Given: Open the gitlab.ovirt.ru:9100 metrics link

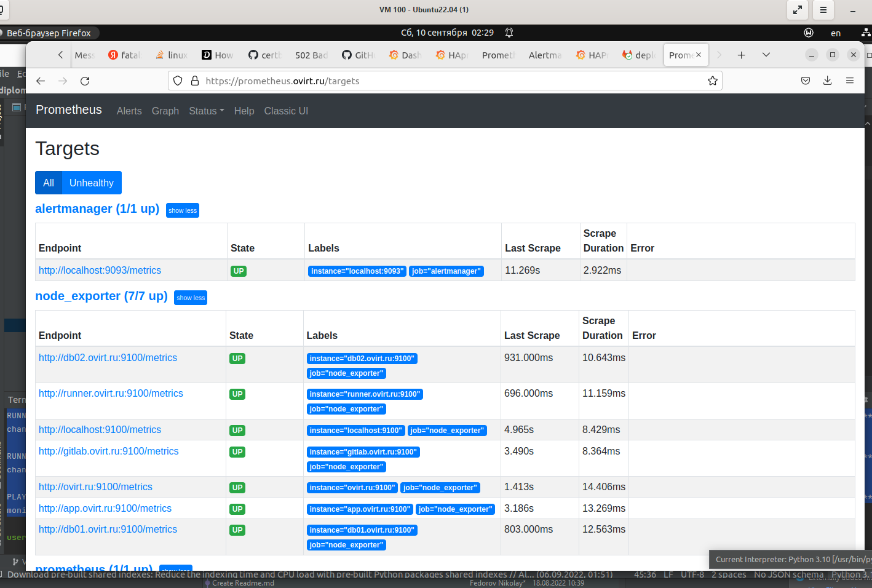Looking at the screenshot, I should coord(108,451).
